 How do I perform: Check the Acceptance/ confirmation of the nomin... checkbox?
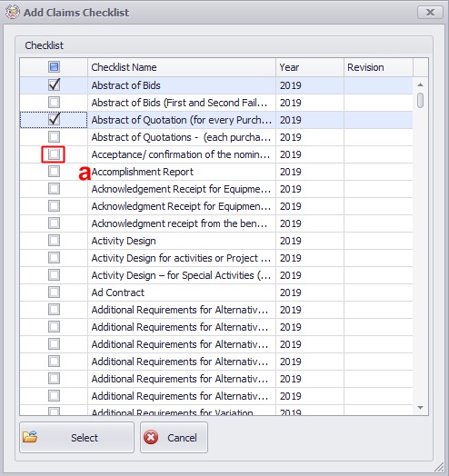point(54,154)
